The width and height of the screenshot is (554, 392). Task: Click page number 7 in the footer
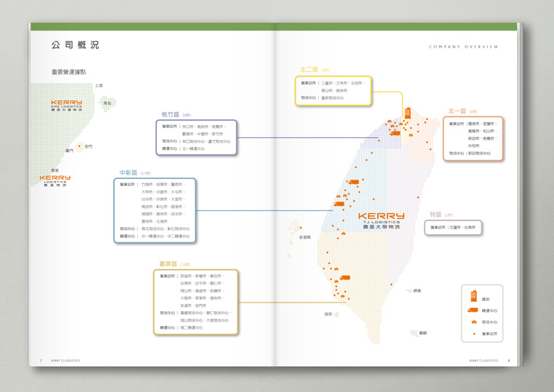click(x=41, y=361)
